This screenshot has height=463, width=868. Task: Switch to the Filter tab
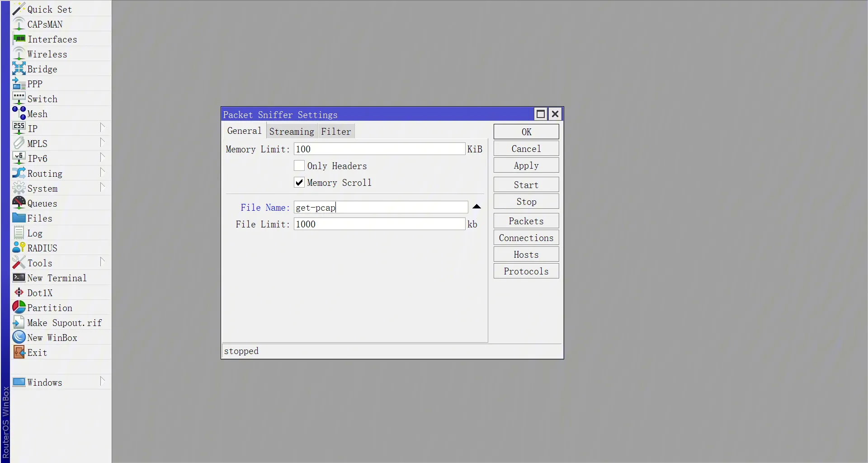336,132
